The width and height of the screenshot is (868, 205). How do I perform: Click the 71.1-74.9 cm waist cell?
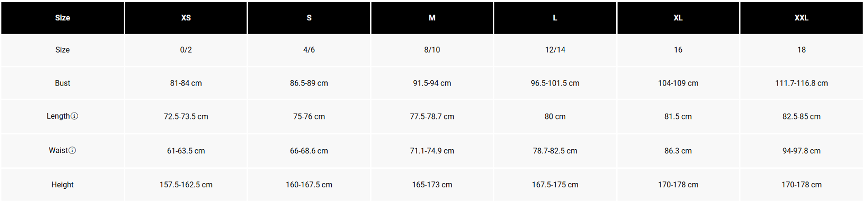[432, 151]
